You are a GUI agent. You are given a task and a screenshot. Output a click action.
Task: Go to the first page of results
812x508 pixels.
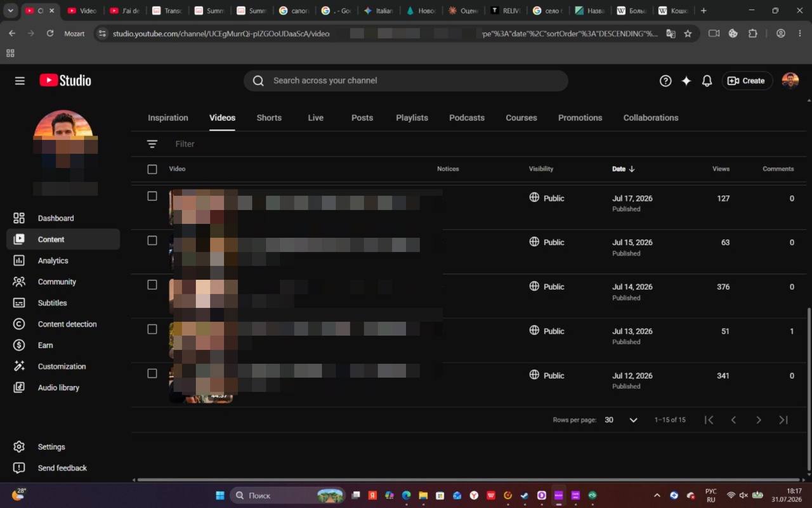[x=709, y=420]
